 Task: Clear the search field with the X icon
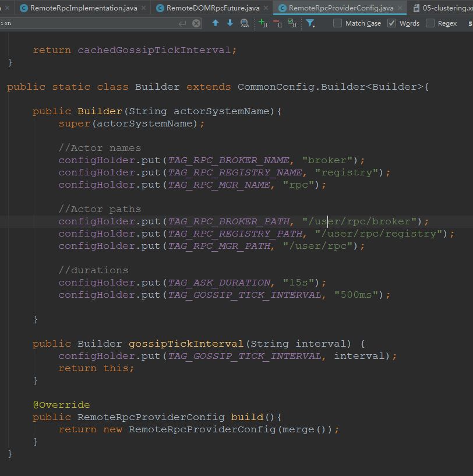click(197, 23)
